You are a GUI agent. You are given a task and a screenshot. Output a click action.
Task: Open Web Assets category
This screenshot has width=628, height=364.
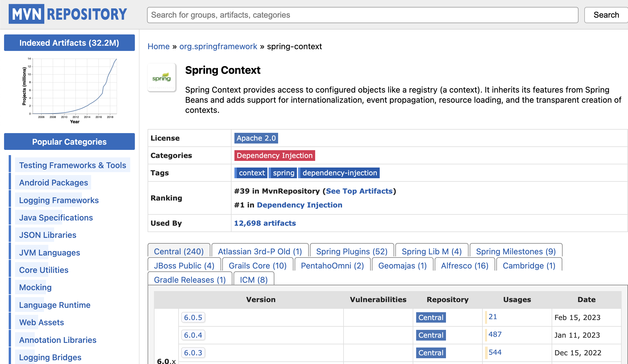41,322
